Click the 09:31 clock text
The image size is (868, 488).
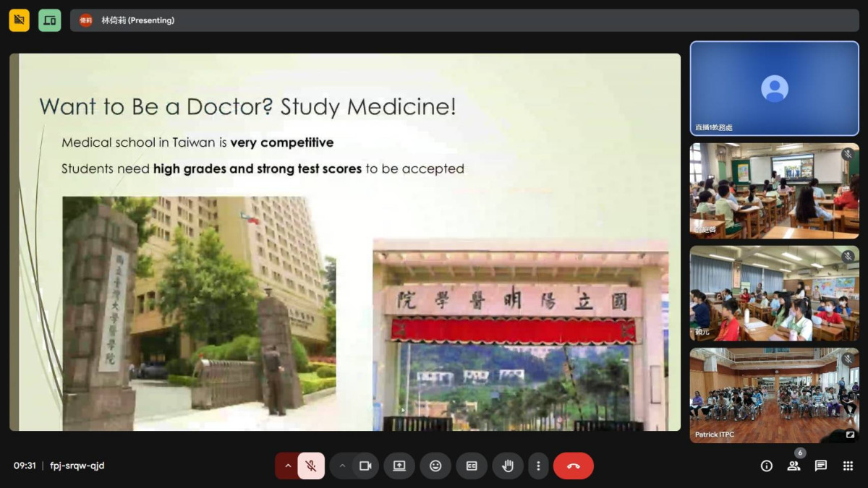click(25, 466)
